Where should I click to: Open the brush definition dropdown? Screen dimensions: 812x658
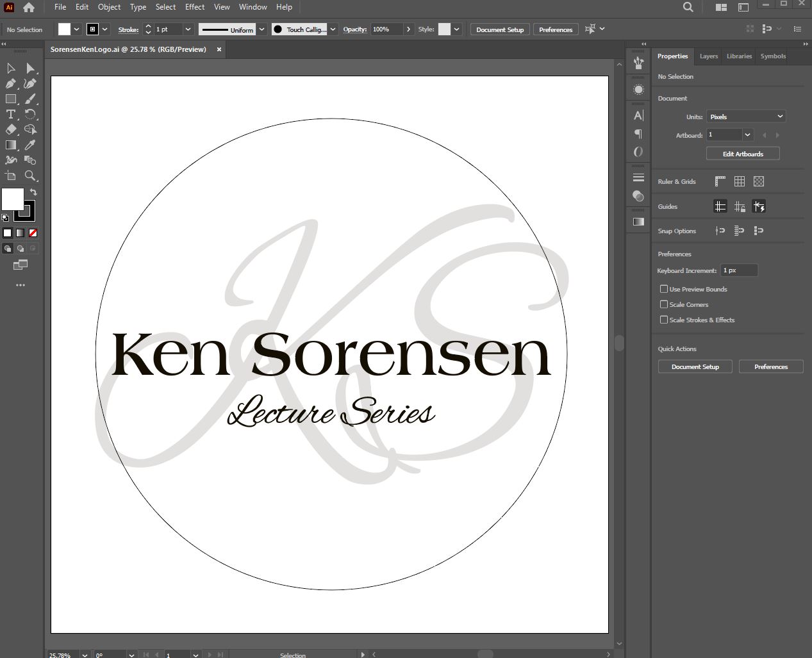[x=333, y=29]
